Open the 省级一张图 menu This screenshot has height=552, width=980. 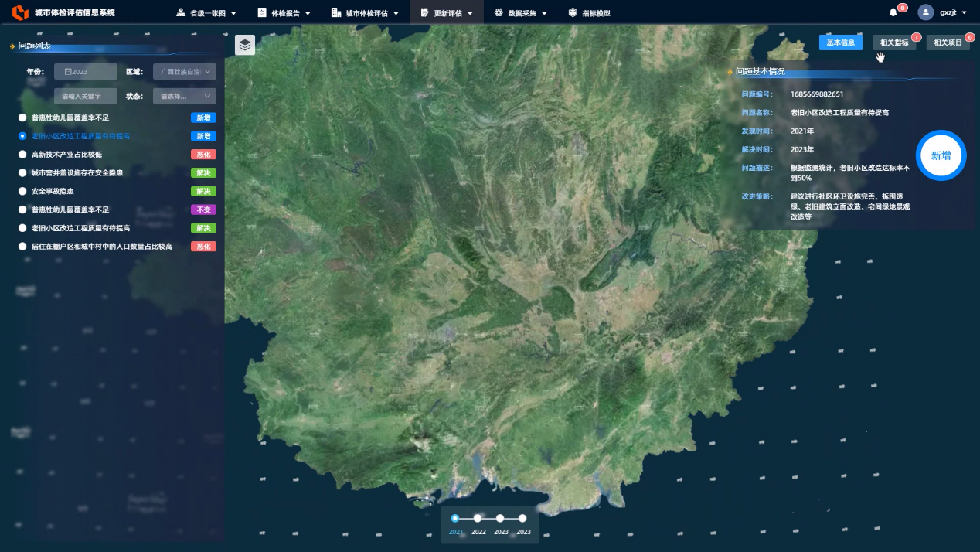206,12
